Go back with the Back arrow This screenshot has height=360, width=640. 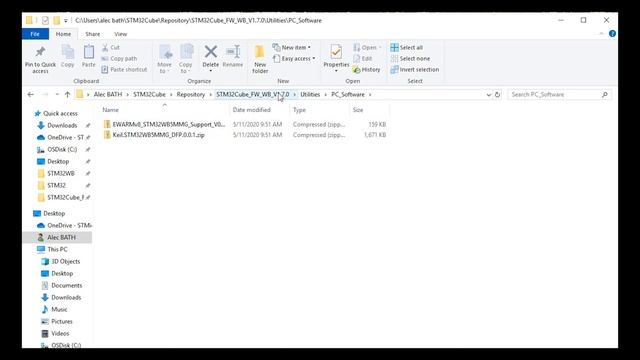(x=31, y=95)
